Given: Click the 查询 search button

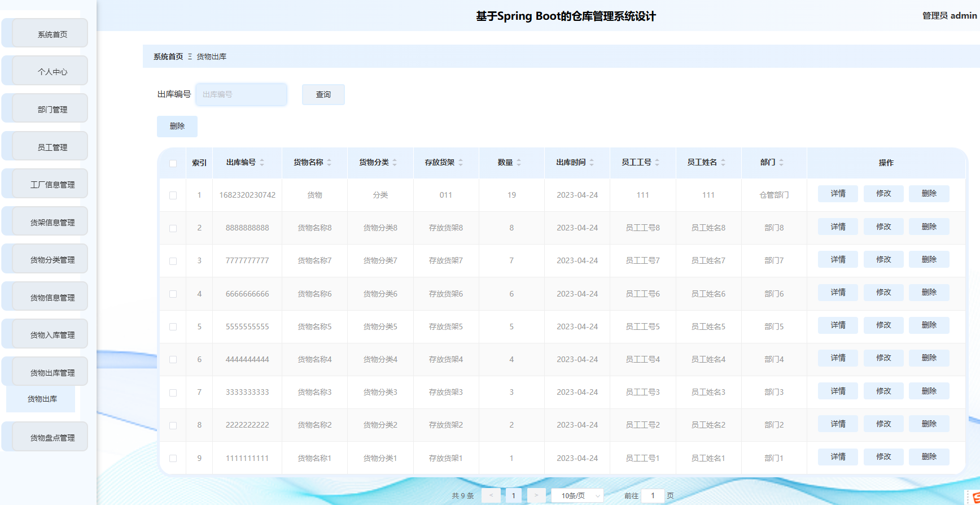Looking at the screenshot, I should coord(323,94).
